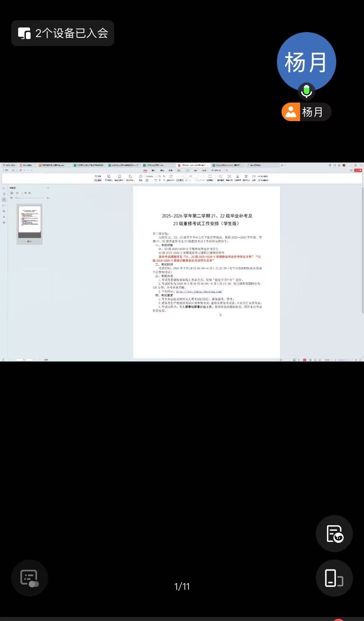Screen dimensions: 364x621
Task: Click the document vertical scrollbar
Action: [x=363, y=250]
